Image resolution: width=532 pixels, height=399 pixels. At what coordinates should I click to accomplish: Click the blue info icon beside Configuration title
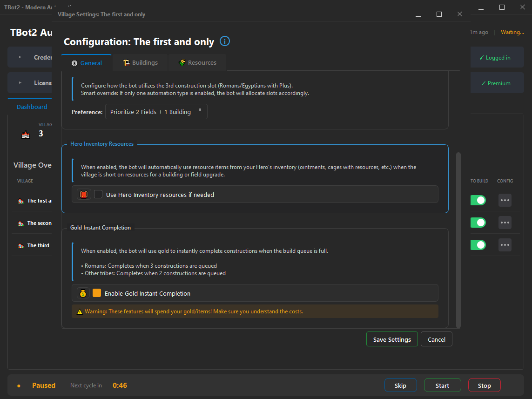(224, 41)
